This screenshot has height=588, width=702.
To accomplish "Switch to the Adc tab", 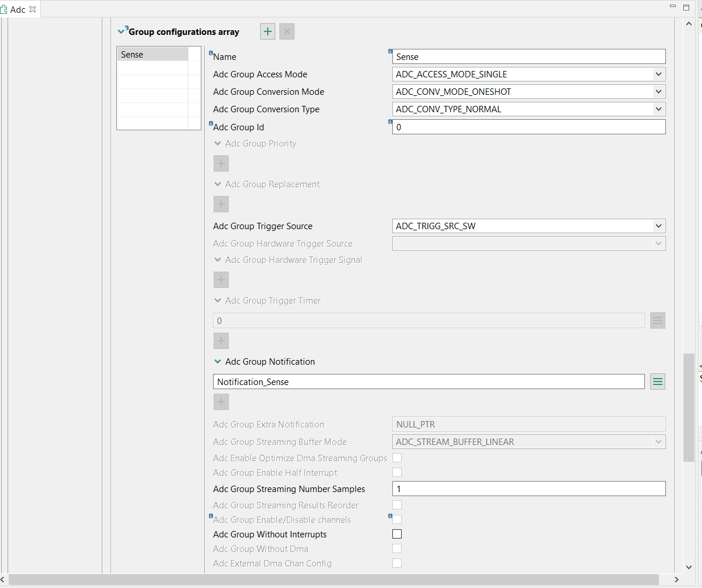I will point(19,9).
